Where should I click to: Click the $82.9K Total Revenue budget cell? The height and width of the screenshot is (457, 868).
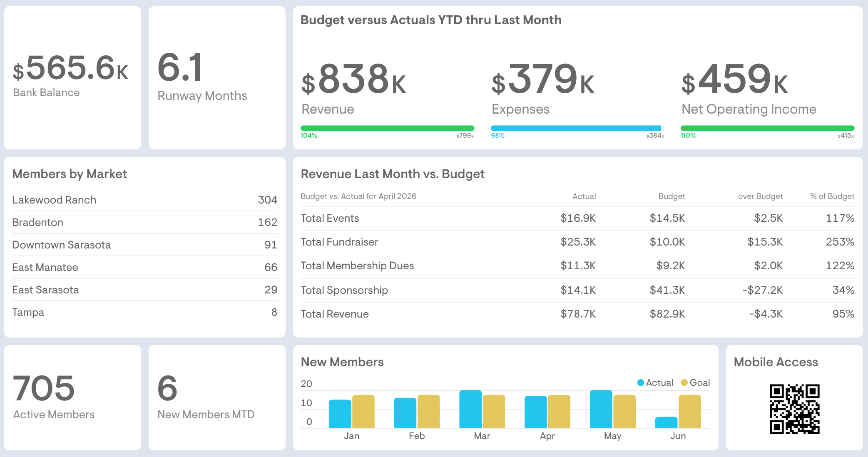[667, 314]
